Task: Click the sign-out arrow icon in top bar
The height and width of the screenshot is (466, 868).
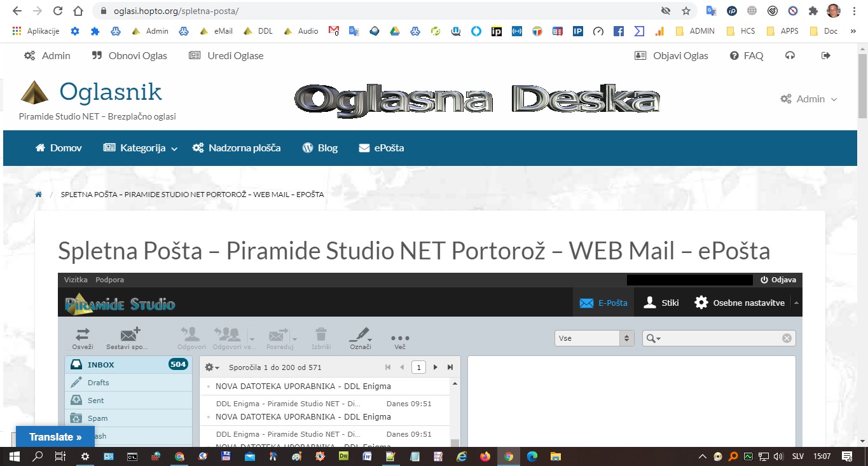Action: 826,55
